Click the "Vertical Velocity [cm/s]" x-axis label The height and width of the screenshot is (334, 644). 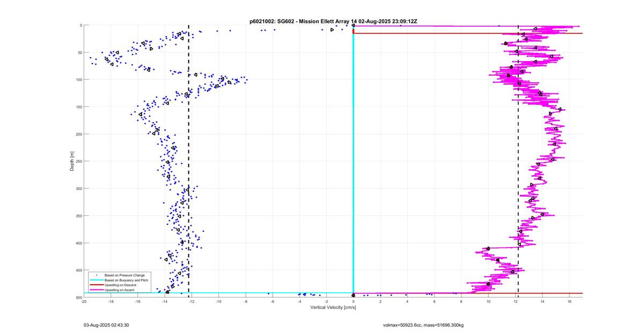coord(333,308)
